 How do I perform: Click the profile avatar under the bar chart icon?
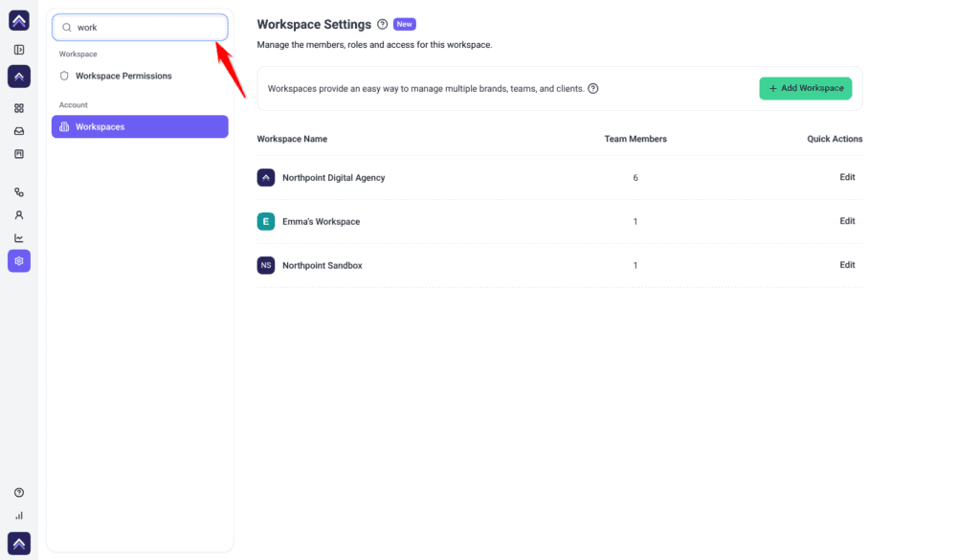tap(19, 543)
